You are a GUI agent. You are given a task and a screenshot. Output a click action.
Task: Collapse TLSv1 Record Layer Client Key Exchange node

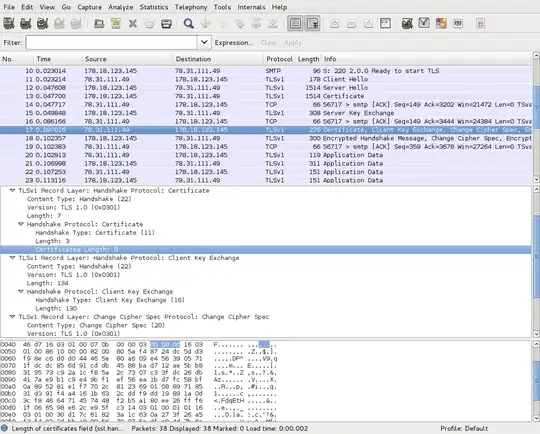click(x=12, y=258)
